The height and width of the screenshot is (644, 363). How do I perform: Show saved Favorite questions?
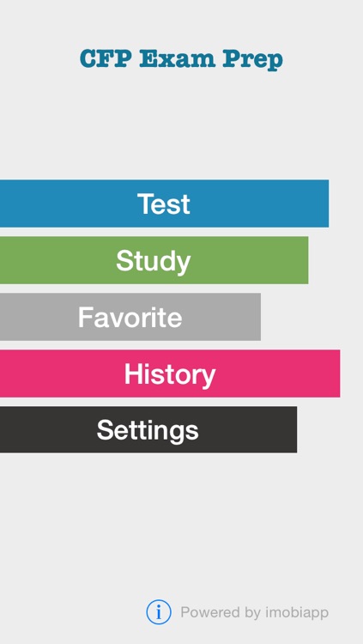click(130, 317)
